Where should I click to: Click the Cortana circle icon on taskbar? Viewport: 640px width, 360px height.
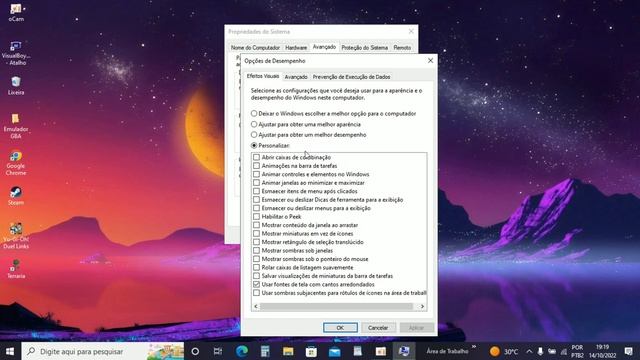pos(195,351)
